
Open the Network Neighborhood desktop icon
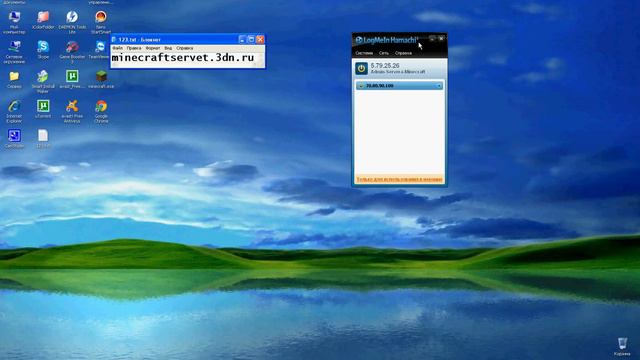[14, 47]
